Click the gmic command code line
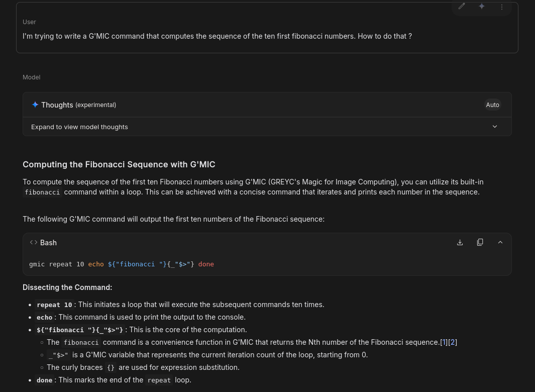The image size is (535, 392). tap(122, 264)
